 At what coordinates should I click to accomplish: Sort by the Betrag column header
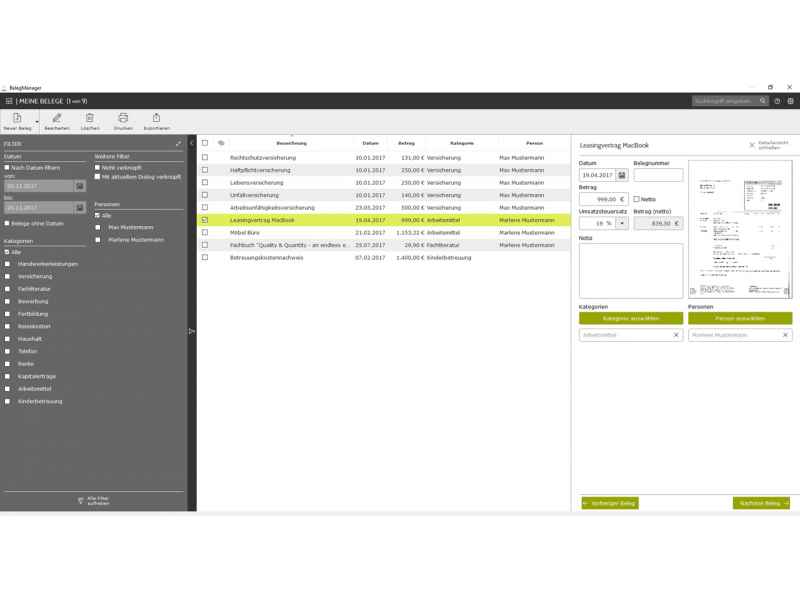(406, 143)
